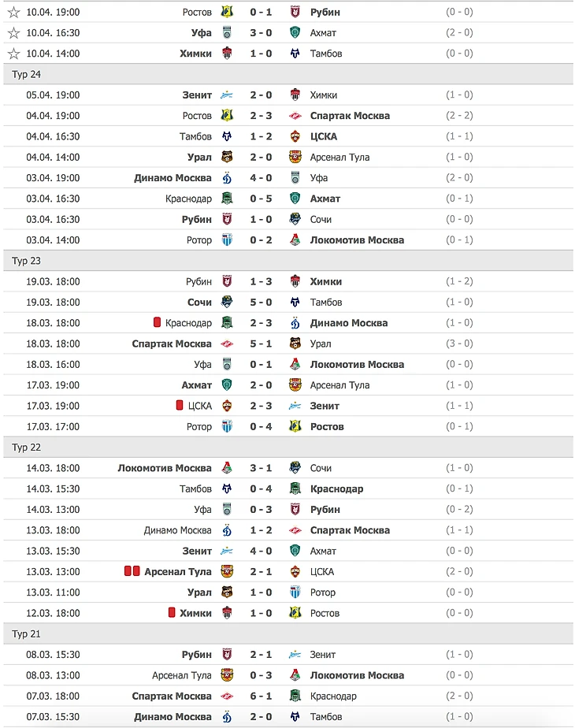Open the 4-0 score of Зенит–Ахмат
The image size is (575, 728).
(x=261, y=552)
